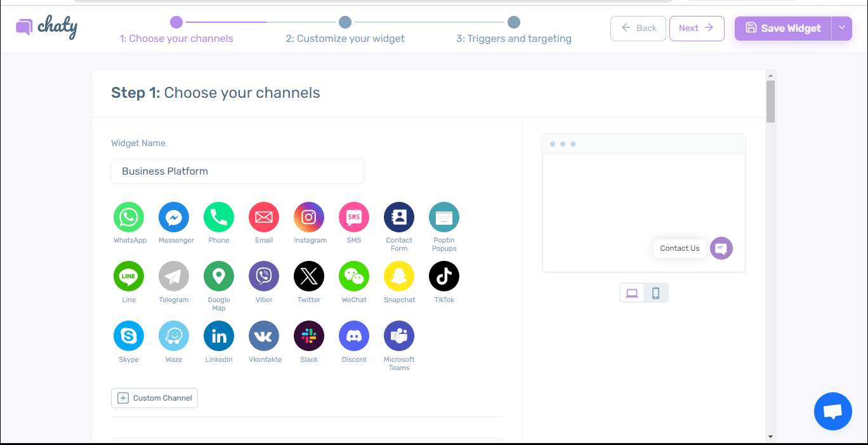Add the Microsoft Teams channel
The image size is (868, 445).
tap(399, 336)
